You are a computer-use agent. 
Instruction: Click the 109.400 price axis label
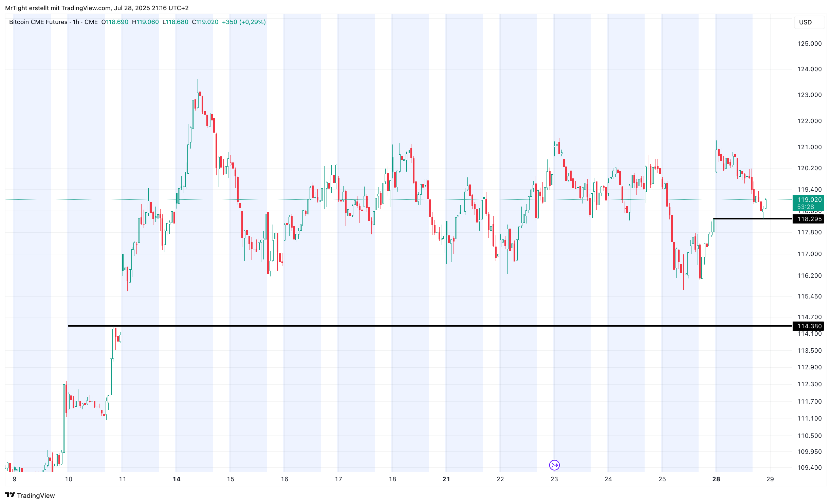click(809, 468)
